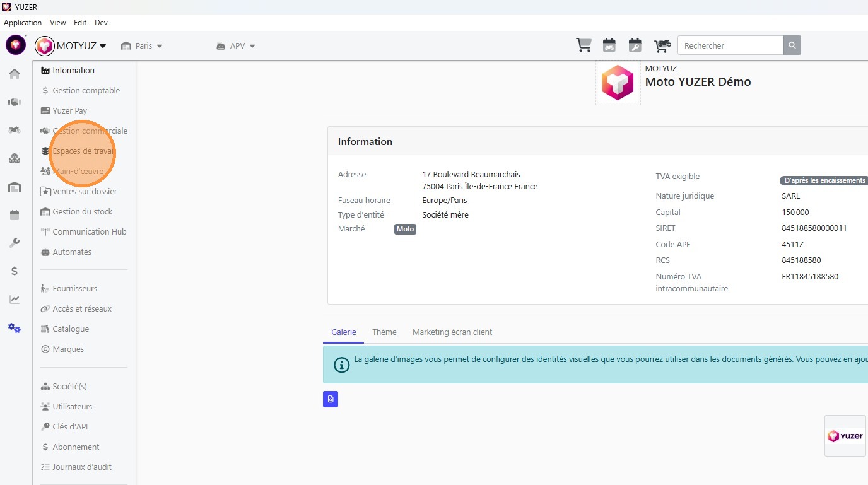Click the SARL legal form value
The image size is (868, 485).
[x=790, y=196]
